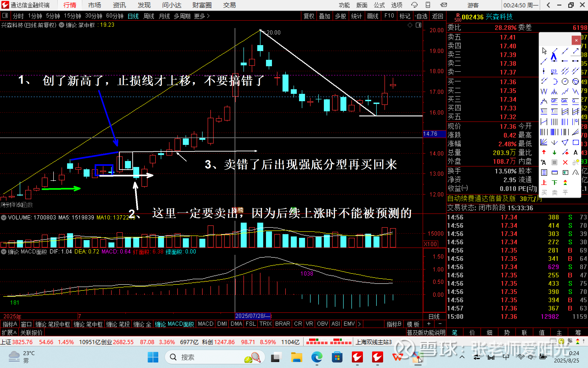Image resolution: width=588 pixels, height=368 pixels.
Task: Click the Windows taskbar search box
Action: tap(215, 357)
